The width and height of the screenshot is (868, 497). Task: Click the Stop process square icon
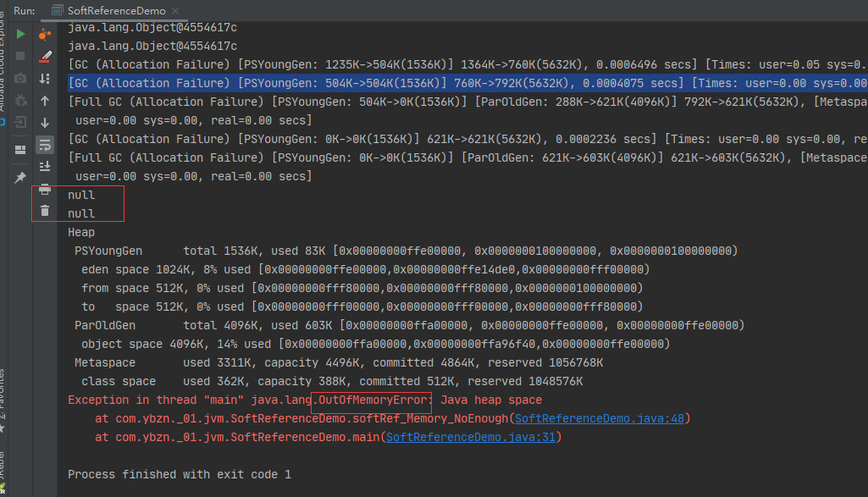coord(20,56)
